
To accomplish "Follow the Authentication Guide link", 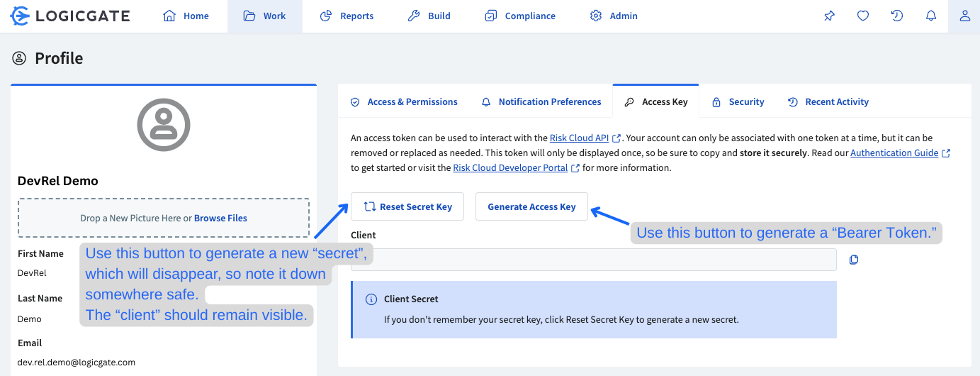I will point(894,153).
